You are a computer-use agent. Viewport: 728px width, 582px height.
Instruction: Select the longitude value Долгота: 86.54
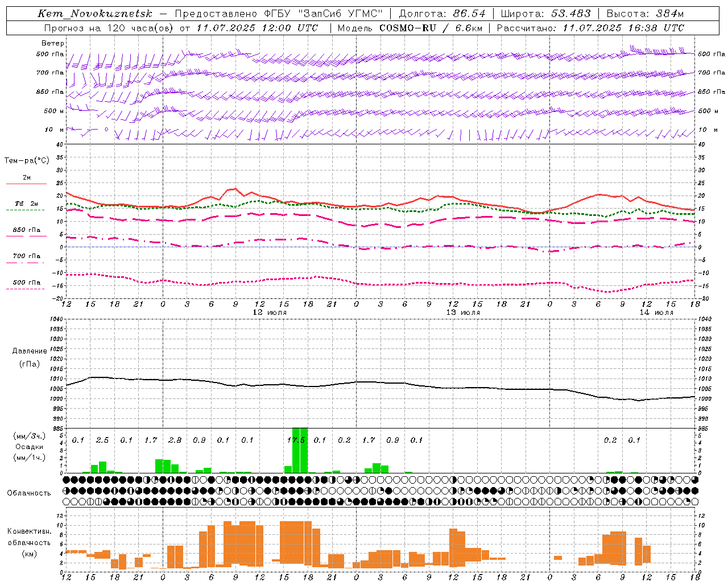(442, 14)
